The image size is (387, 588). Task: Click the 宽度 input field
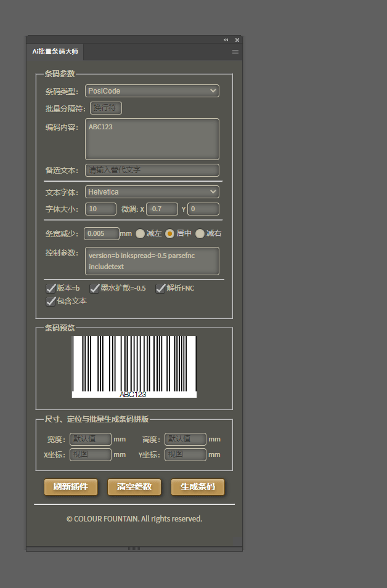pos(91,439)
